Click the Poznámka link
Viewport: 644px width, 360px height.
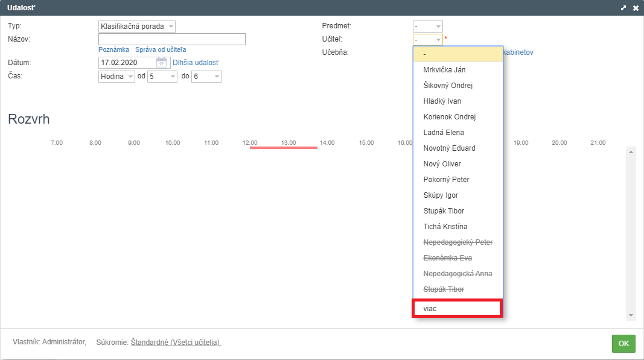tap(113, 49)
